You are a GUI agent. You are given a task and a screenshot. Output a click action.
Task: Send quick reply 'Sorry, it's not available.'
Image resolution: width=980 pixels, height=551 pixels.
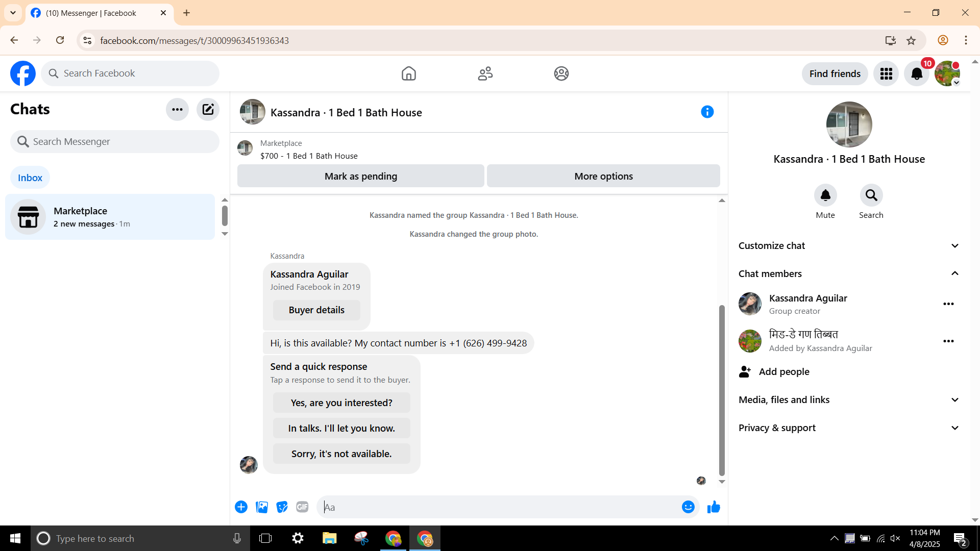coord(341,454)
